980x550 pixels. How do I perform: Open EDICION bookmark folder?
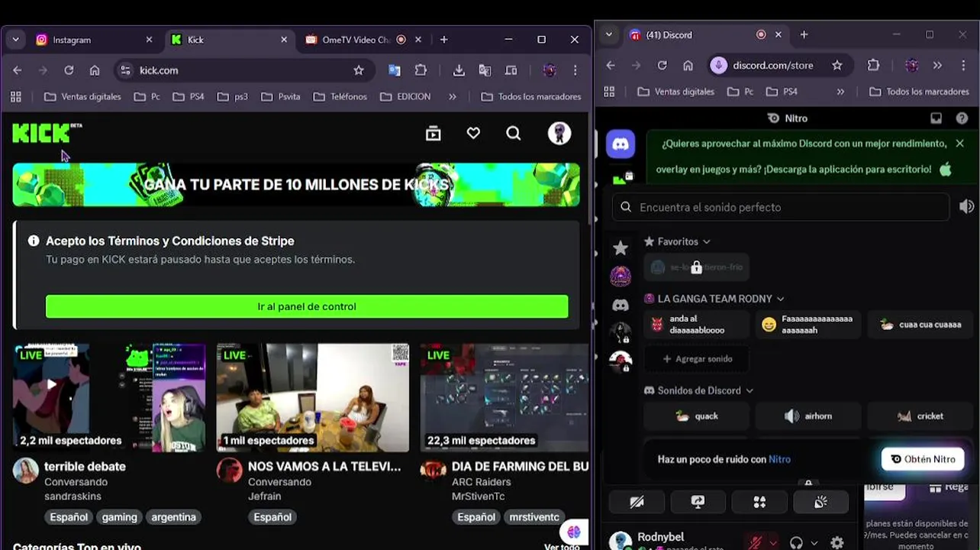click(x=405, y=97)
